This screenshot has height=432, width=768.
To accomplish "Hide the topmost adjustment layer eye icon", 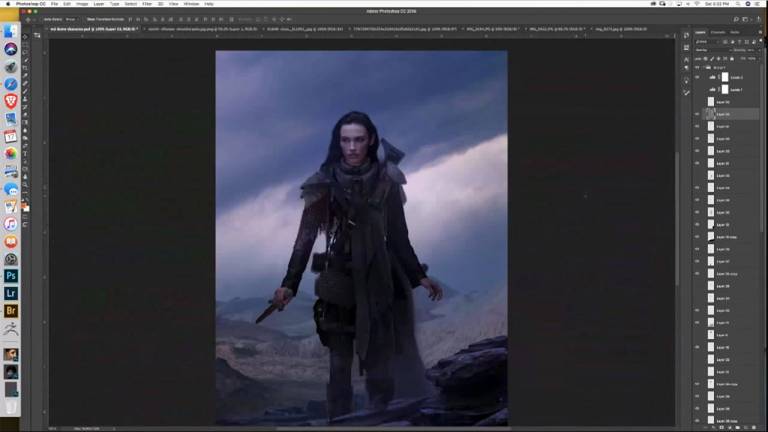I will pyautogui.click(x=697, y=77).
